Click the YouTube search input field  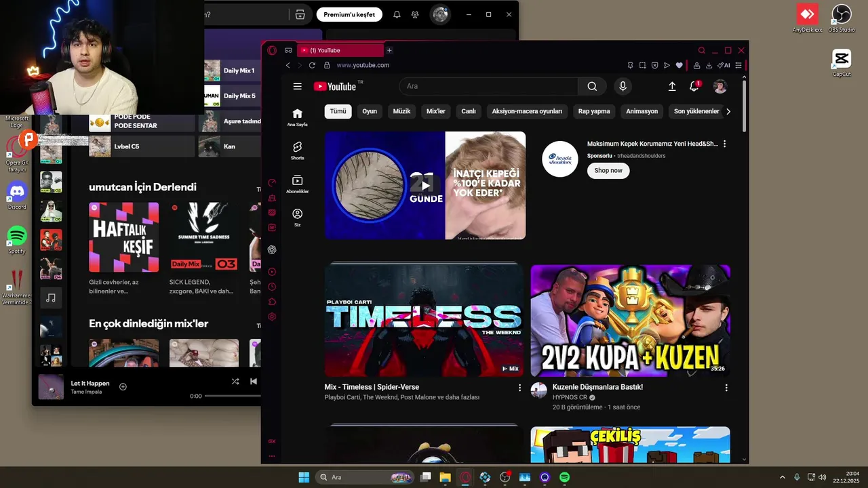pos(488,86)
